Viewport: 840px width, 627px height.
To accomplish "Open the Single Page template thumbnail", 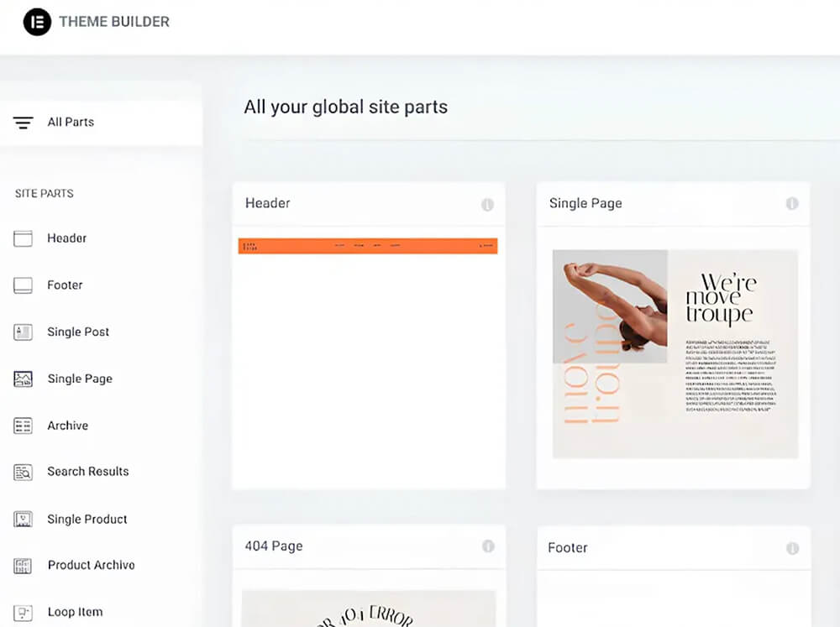I will [675, 354].
